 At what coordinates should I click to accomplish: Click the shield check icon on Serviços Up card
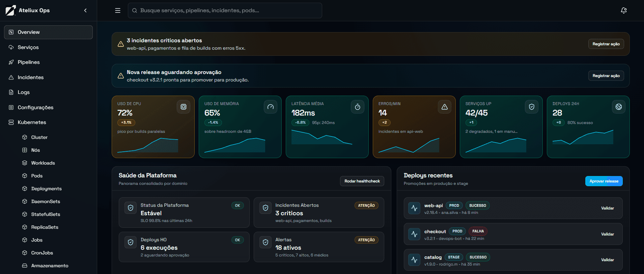532,107
